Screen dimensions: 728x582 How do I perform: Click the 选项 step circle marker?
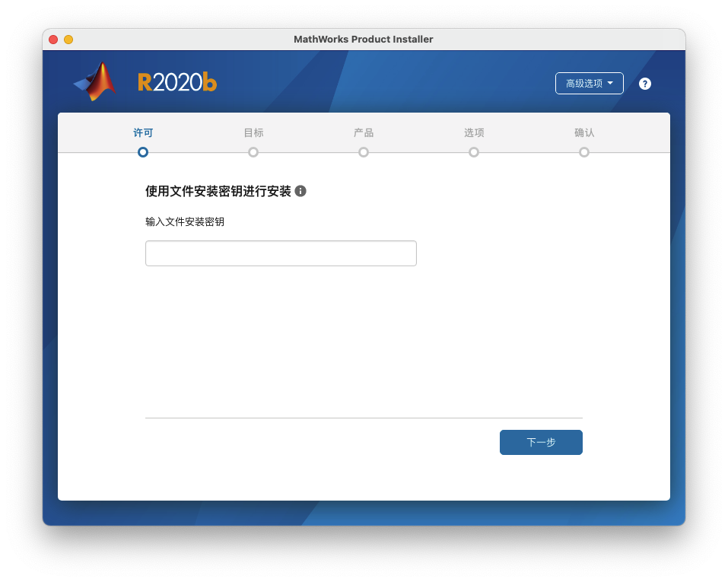(x=474, y=152)
